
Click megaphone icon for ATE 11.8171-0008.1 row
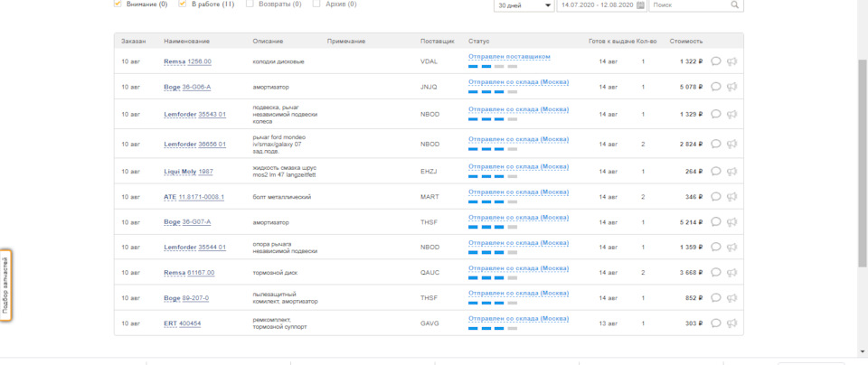click(x=731, y=196)
